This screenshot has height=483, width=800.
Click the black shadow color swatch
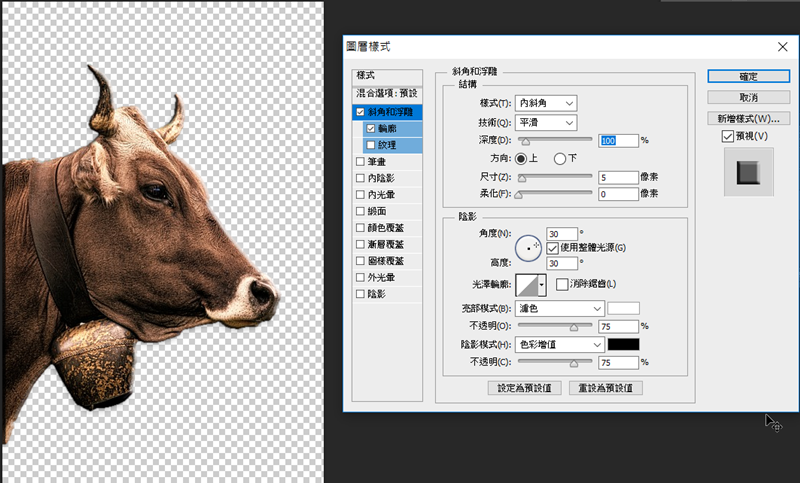(623, 344)
